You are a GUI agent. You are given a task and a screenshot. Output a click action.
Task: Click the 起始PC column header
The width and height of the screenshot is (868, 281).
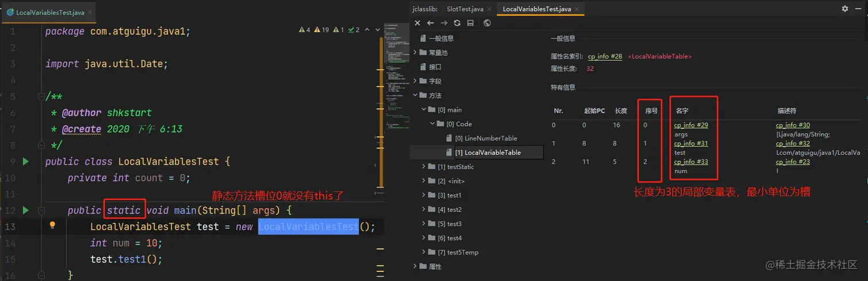click(594, 111)
